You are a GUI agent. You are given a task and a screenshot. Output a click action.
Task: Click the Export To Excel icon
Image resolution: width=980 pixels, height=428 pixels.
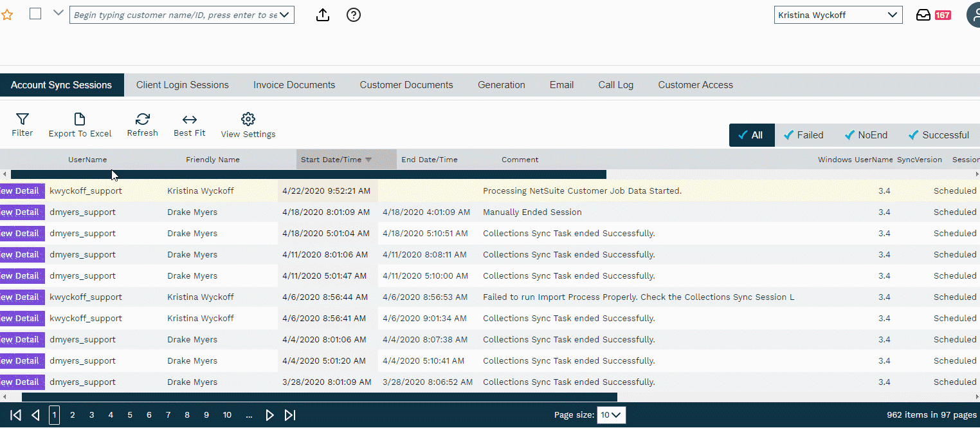pos(80,120)
